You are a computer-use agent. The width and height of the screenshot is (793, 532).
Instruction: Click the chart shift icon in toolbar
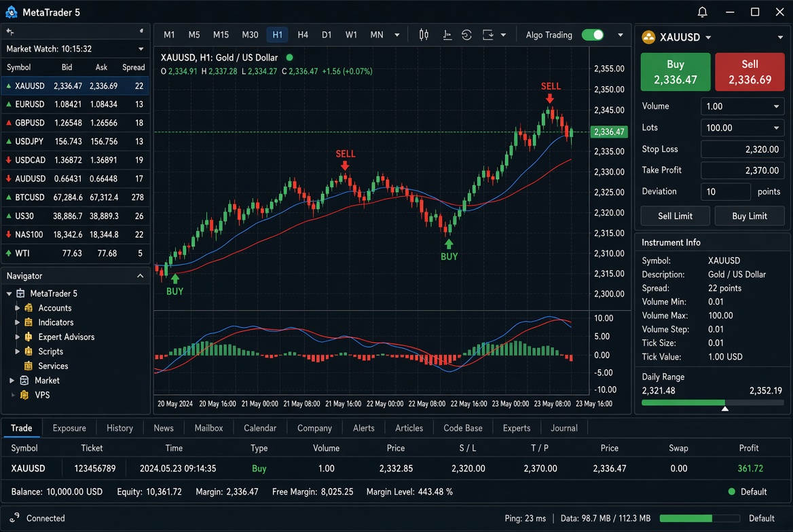487,35
